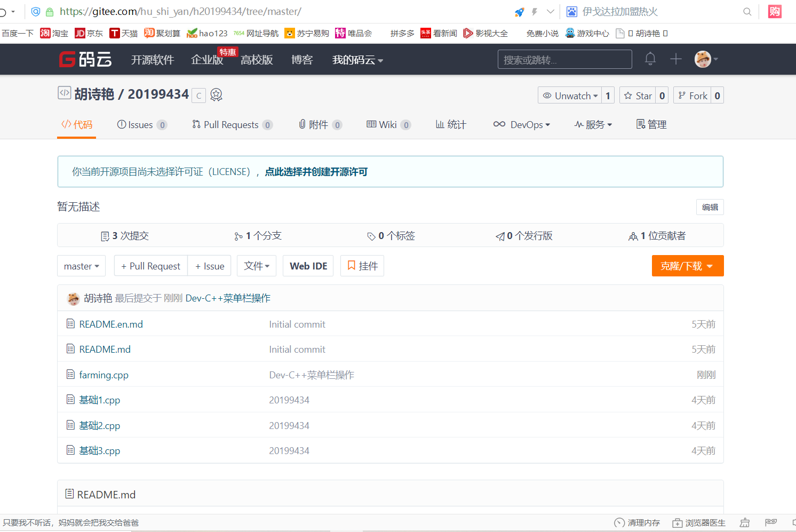Fork this repository
The width and height of the screenshot is (796, 532).
tap(692, 96)
